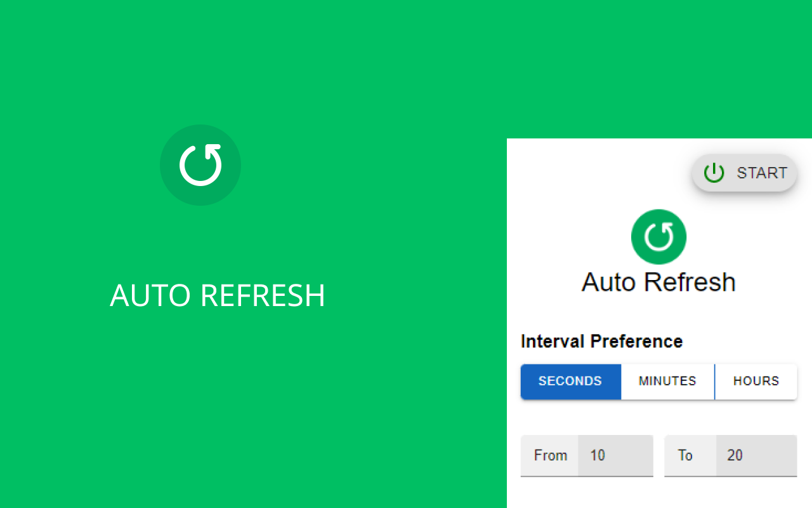Select the SECONDS tab in Interval Preference
This screenshot has width=812, height=508.
tap(570, 381)
